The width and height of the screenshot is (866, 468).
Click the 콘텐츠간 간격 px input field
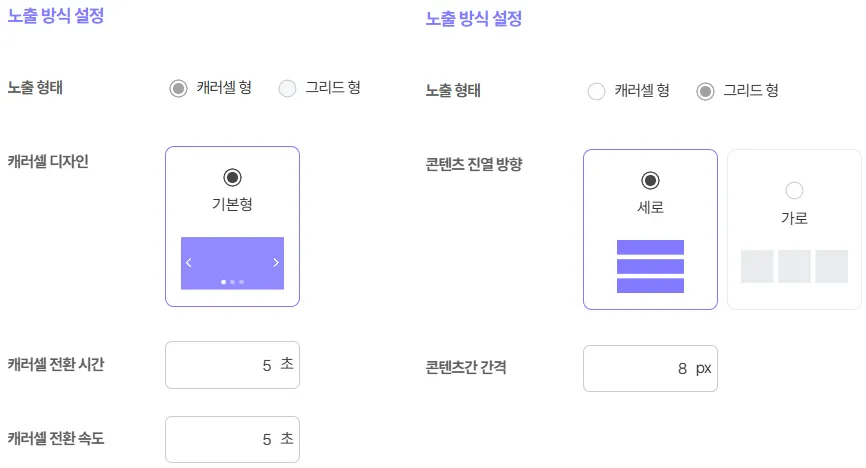point(650,368)
